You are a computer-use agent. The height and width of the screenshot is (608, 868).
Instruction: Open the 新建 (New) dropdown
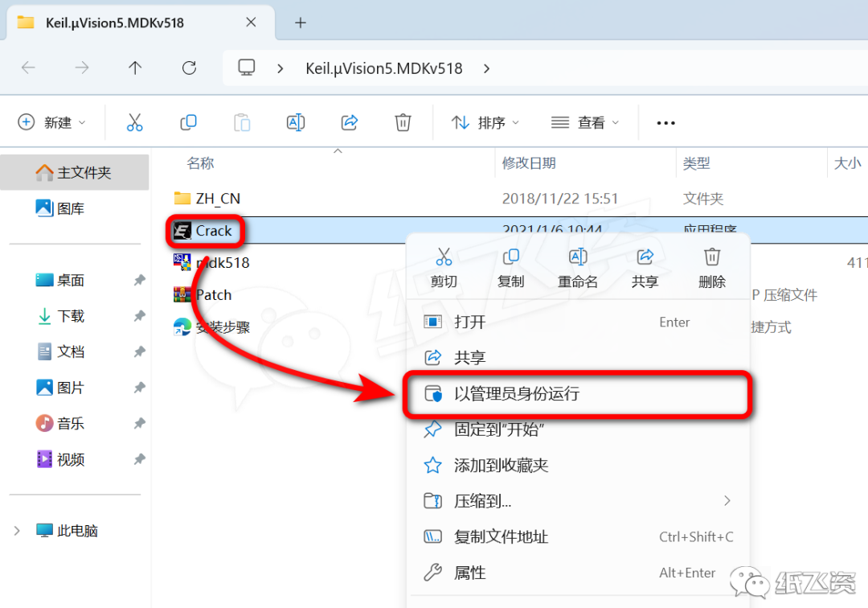point(51,122)
